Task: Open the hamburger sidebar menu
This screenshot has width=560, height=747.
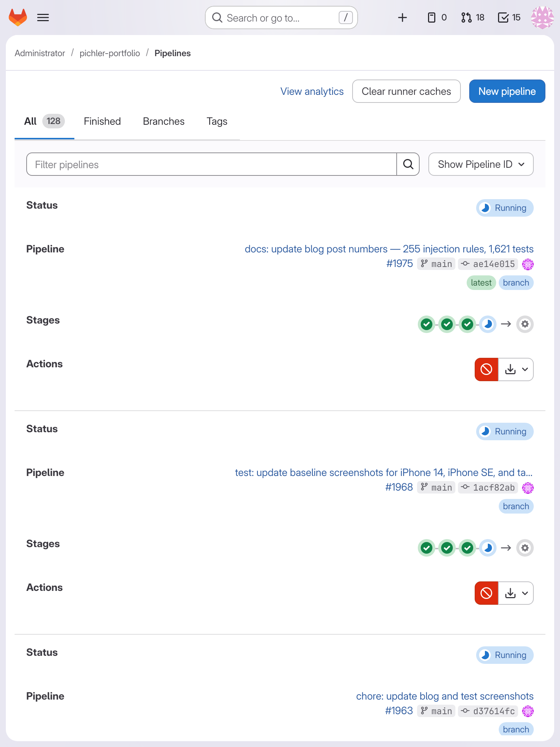Action: 43,18
